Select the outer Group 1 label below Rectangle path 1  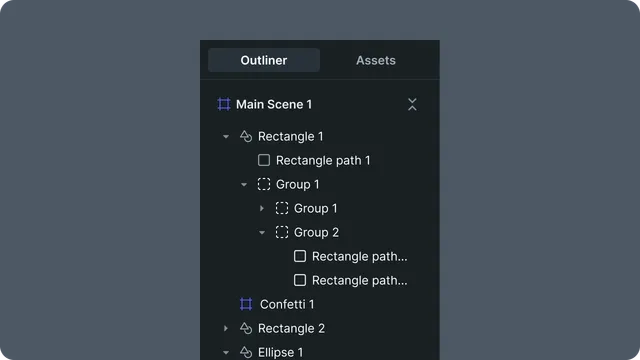click(298, 184)
